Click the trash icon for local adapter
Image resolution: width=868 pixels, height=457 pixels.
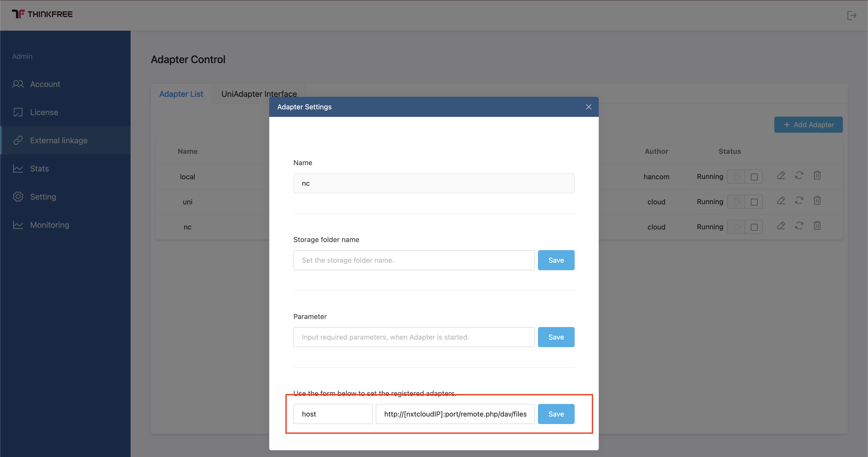pyautogui.click(x=817, y=176)
